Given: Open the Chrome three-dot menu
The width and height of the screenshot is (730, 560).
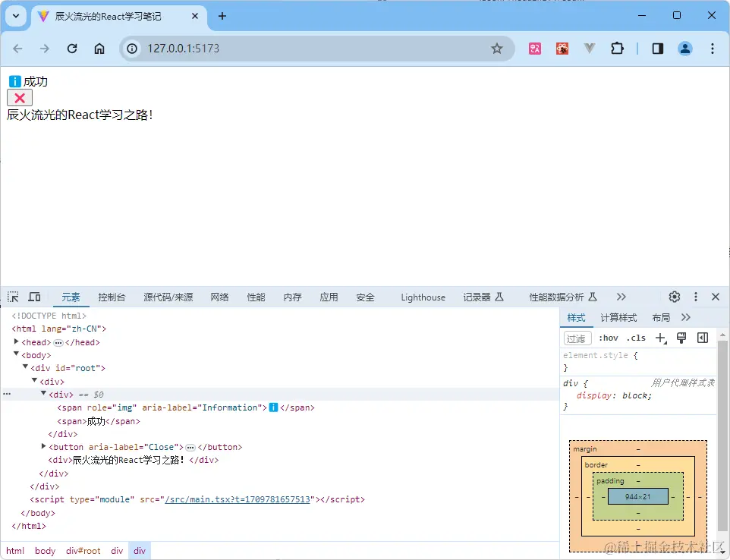Looking at the screenshot, I should point(713,49).
